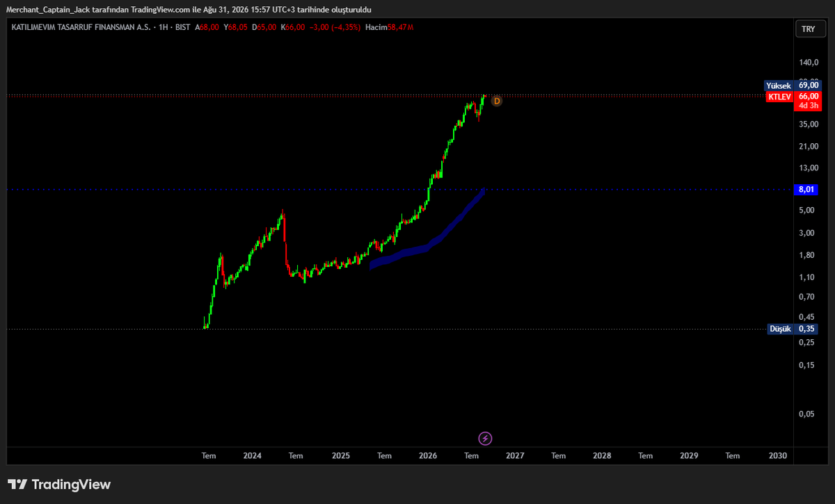
Task: Click the 2030 time axis label
Action: point(778,456)
